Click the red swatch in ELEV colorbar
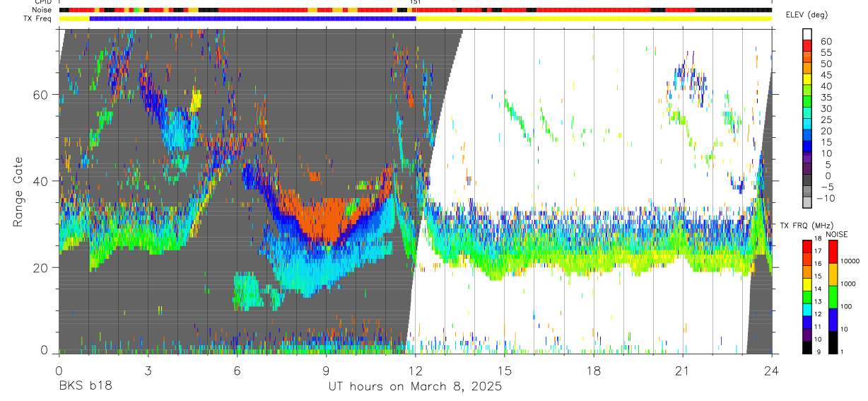The width and height of the screenshot is (868, 401). (807, 44)
